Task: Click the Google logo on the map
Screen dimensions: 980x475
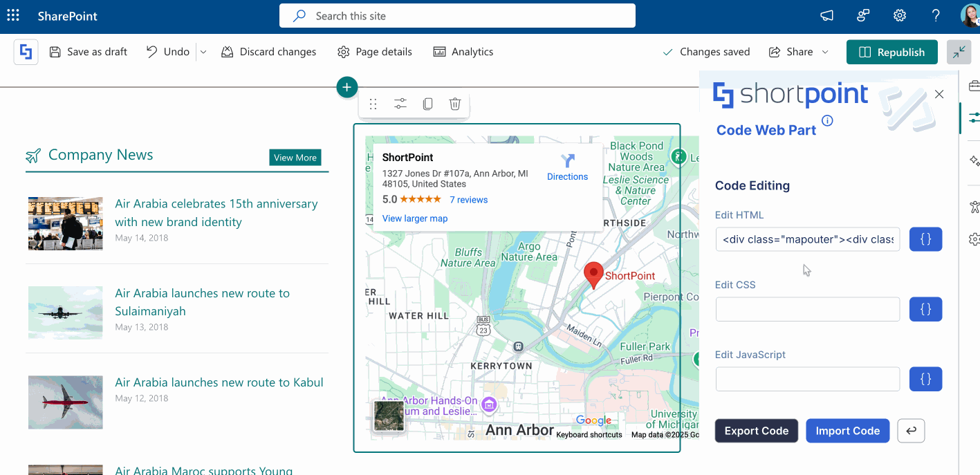Action: (593, 420)
